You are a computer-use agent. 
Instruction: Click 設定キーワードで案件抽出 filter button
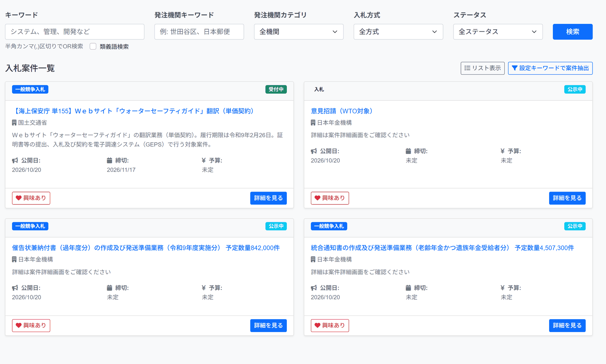[550, 68]
